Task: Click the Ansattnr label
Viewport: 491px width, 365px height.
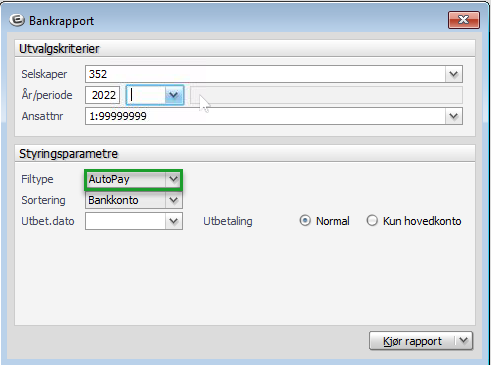Action: click(x=42, y=116)
